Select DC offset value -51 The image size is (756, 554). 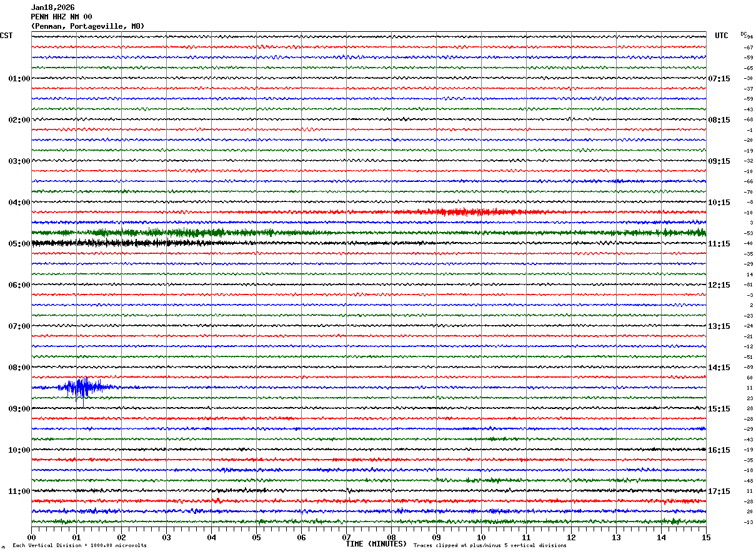click(747, 357)
